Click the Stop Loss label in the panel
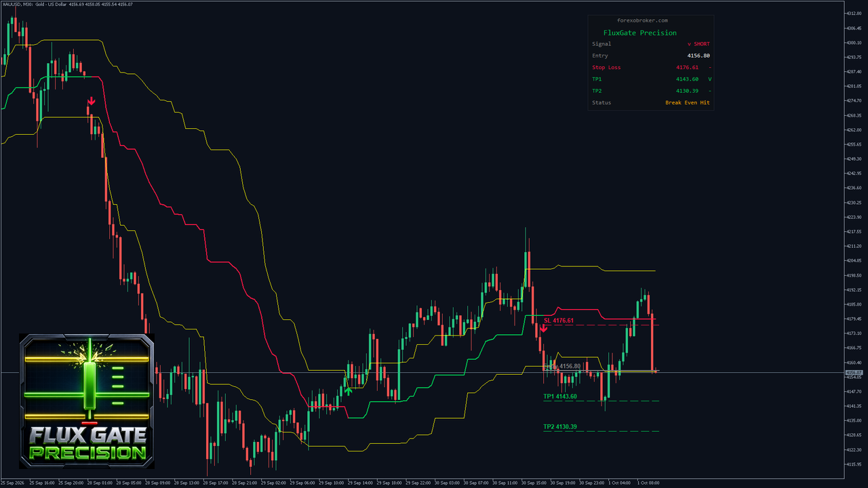868x488 pixels. click(606, 67)
